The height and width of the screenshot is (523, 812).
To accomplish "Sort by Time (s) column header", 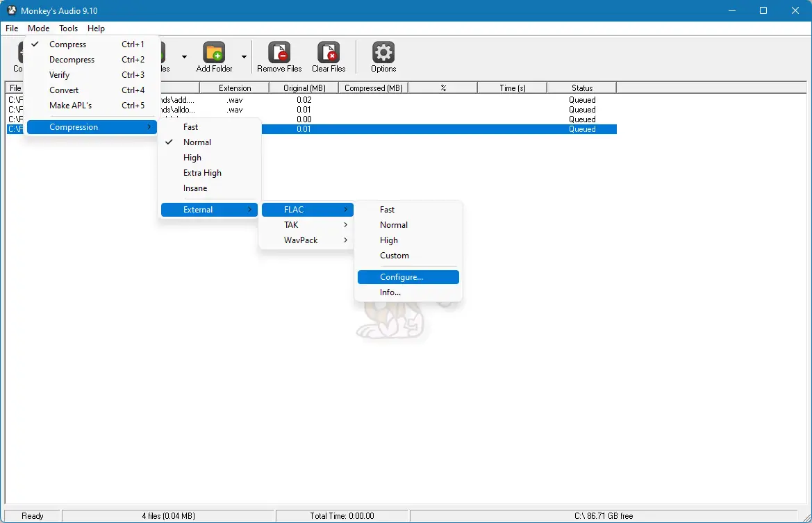I will coord(512,88).
